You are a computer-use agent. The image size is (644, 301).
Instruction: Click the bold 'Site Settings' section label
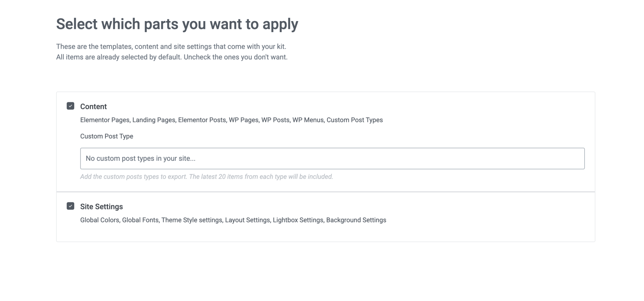click(101, 207)
